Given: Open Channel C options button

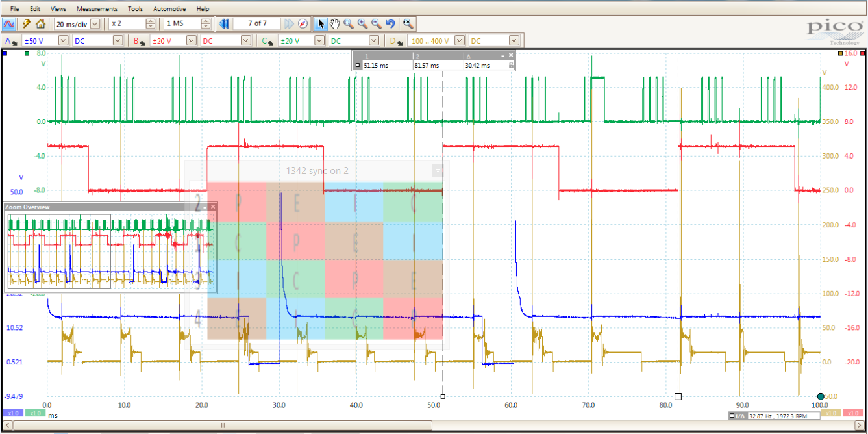Looking at the screenshot, I should tap(267, 41).
